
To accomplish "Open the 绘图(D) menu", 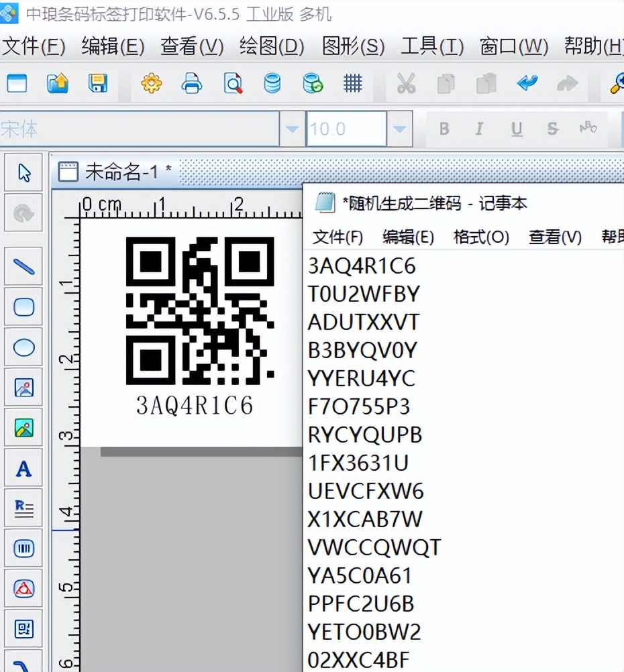I will pyautogui.click(x=272, y=46).
